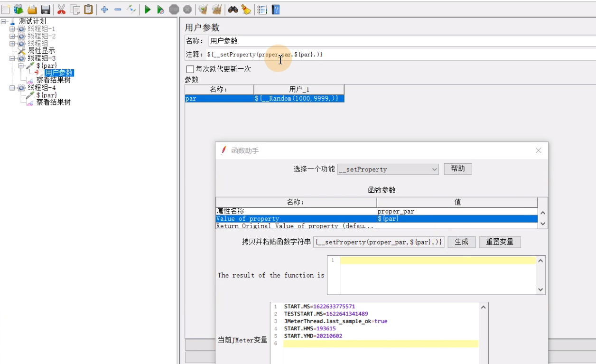Click the Shutdown round X icon
596x364 pixels.
187,9
